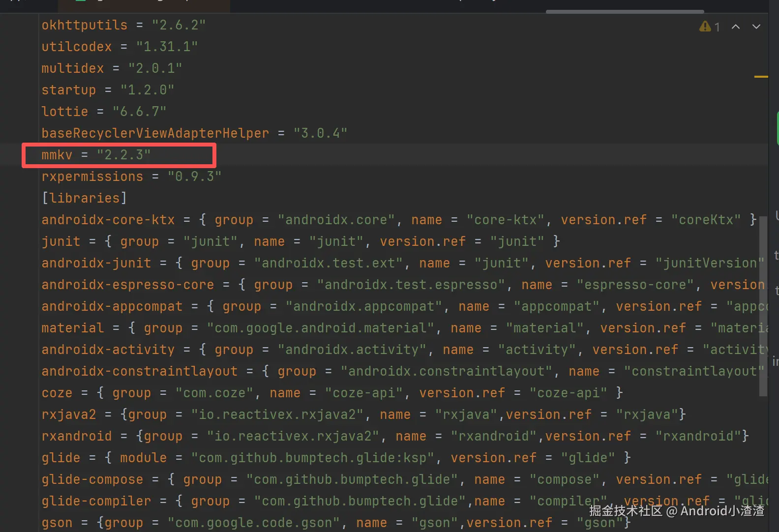Image resolution: width=779 pixels, height=532 pixels.
Task: Click the "junitVersion" version reference string
Action: click(710, 263)
